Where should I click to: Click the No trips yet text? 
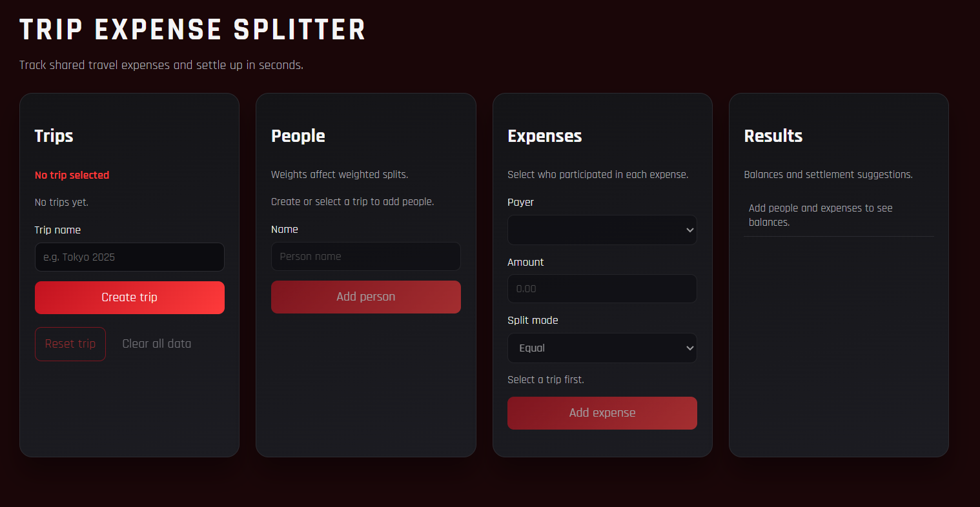[x=61, y=202]
